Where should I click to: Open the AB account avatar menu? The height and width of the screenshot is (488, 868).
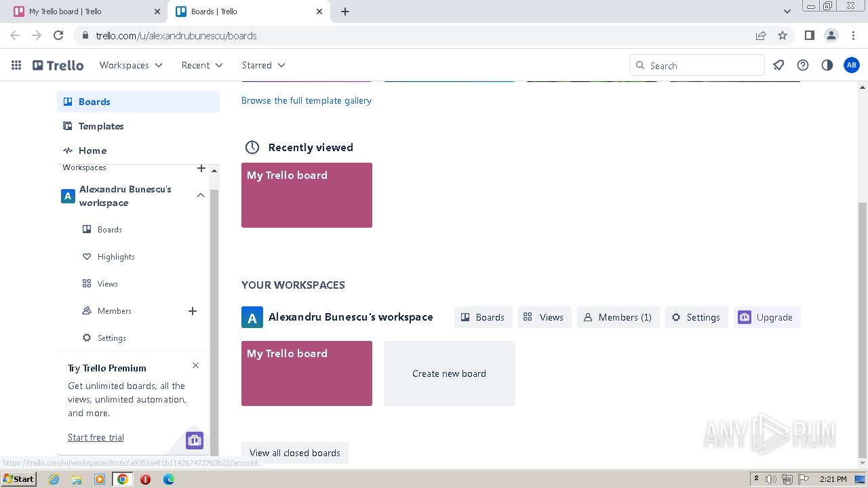click(851, 65)
